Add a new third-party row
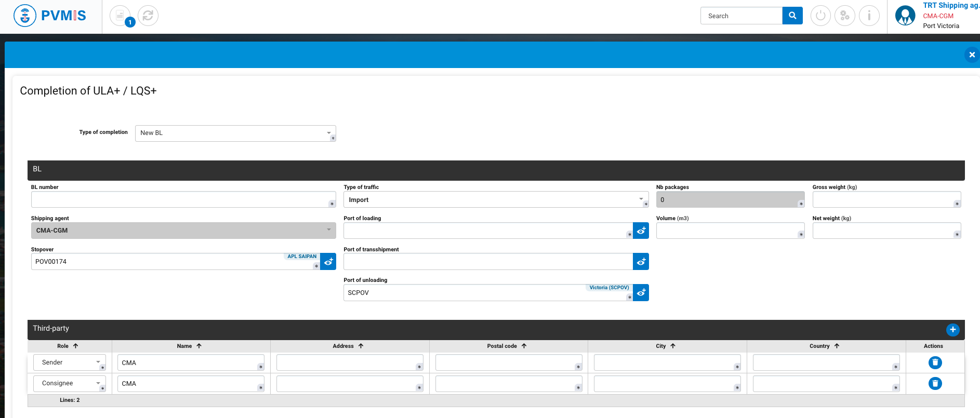Viewport: 980px width, 418px height. [x=952, y=330]
